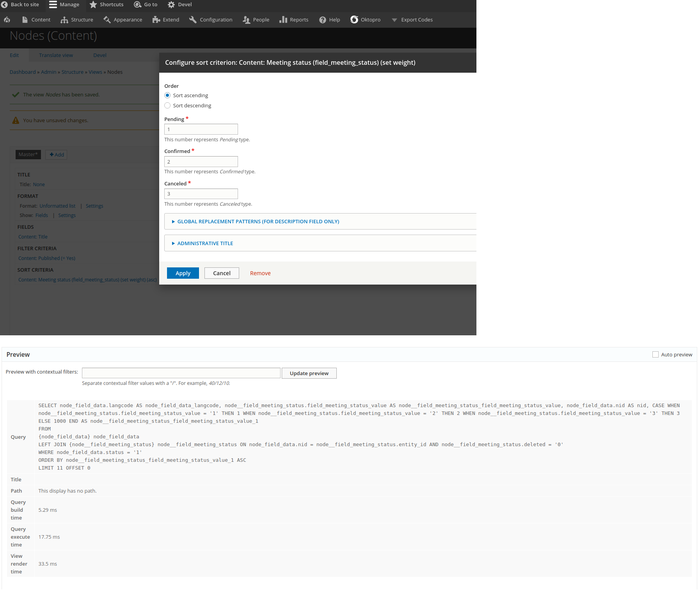Click the Structure menu icon
The width and height of the screenshot is (700, 591).
pos(65,20)
